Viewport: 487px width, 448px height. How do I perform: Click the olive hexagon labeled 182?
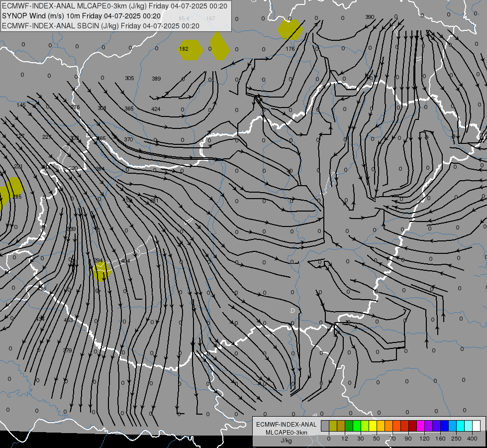click(x=191, y=50)
